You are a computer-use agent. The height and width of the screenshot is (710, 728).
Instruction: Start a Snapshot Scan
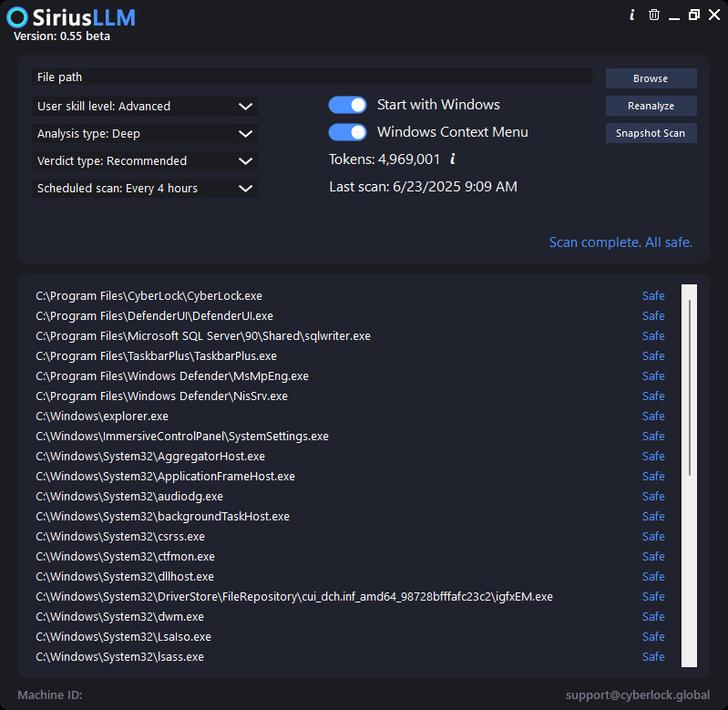coord(651,133)
